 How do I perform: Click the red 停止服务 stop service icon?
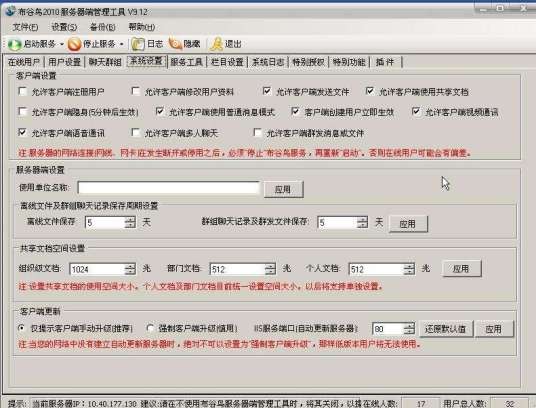[x=74, y=44]
